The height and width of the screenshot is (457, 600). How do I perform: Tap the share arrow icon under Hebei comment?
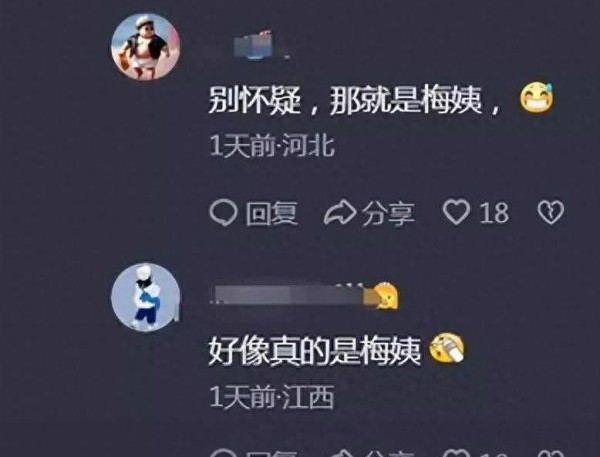tap(340, 212)
